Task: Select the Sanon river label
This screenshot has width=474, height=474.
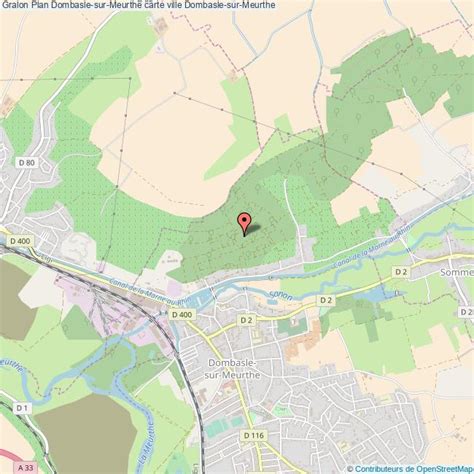Action: (281, 296)
